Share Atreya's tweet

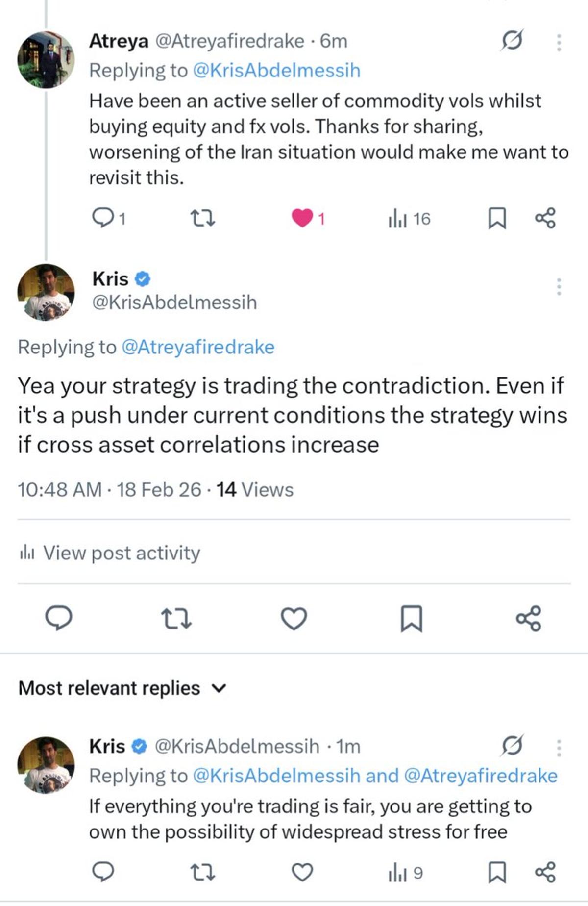(x=545, y=218)
